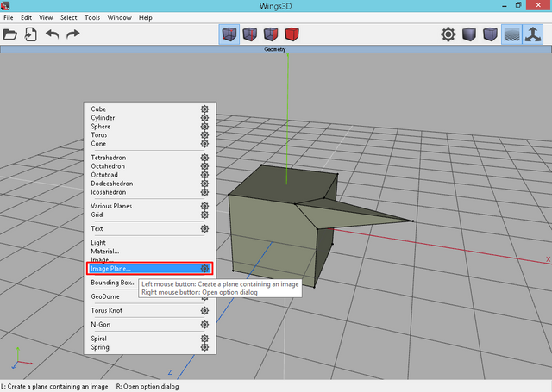Open the File menu

point(9,17)
